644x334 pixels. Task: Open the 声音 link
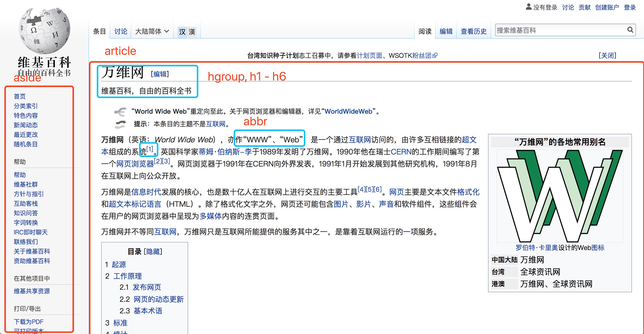386,204
